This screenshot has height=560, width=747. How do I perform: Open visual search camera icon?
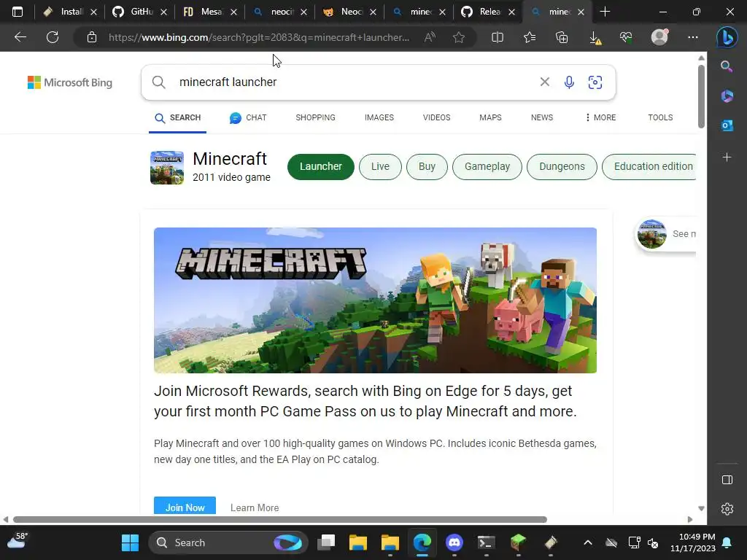595,82
